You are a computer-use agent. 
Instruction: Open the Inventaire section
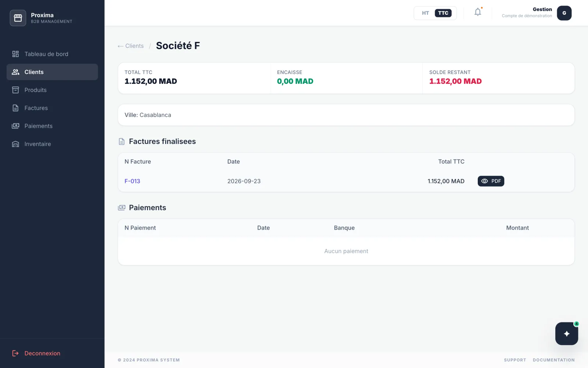tap(52, 144)
